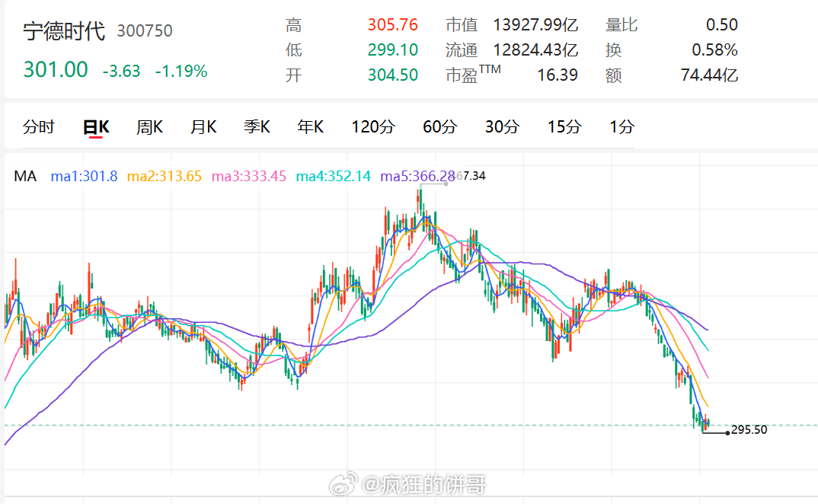The image size is (818, 504).
Task: Select the 1分 interval tab
Action: click(x=621, y=127)
